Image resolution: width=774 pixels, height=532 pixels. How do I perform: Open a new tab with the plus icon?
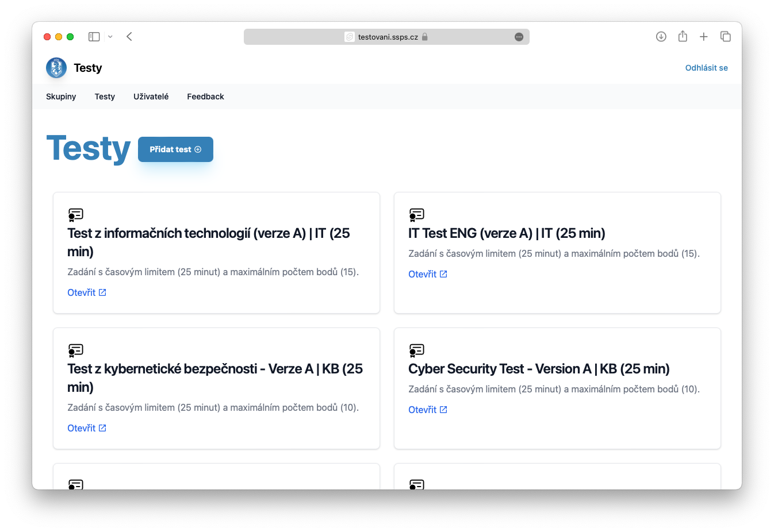click(x=704, y=37)
